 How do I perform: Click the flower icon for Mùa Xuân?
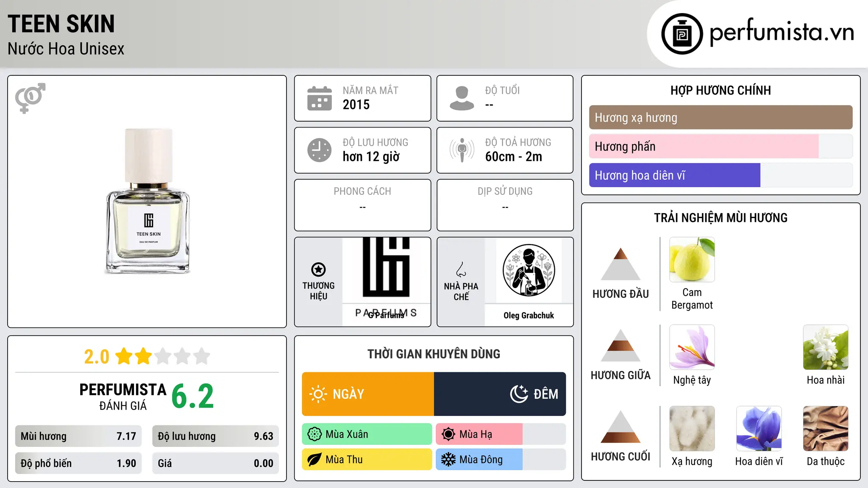coord(314,434)
